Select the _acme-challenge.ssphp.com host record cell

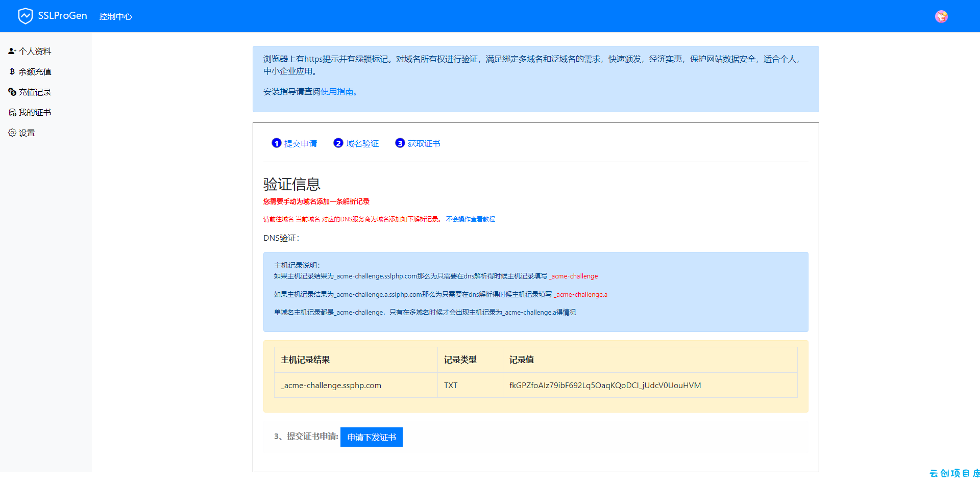[x=356, y=385]
